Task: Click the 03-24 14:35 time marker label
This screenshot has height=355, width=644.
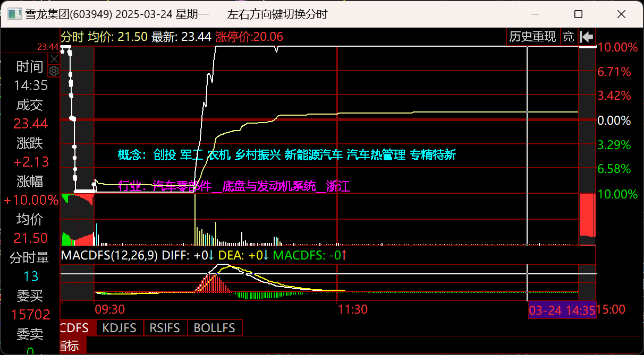Action: [x=562, y=310]
